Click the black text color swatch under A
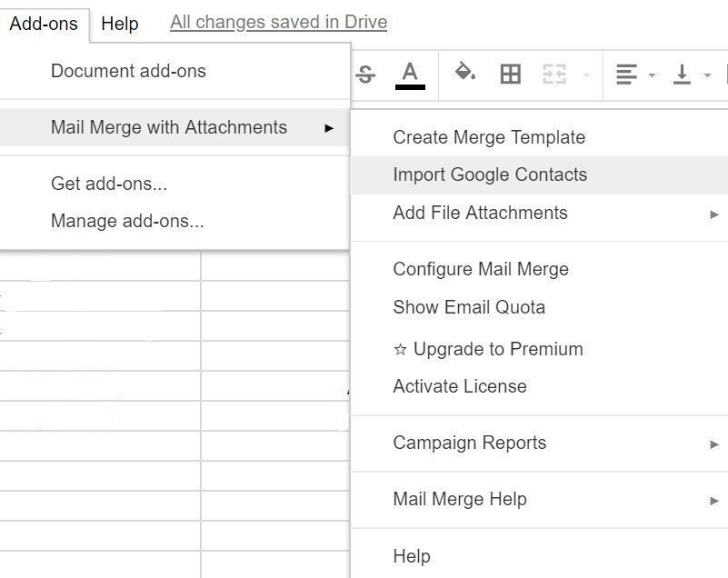 (x=411, y=86)
